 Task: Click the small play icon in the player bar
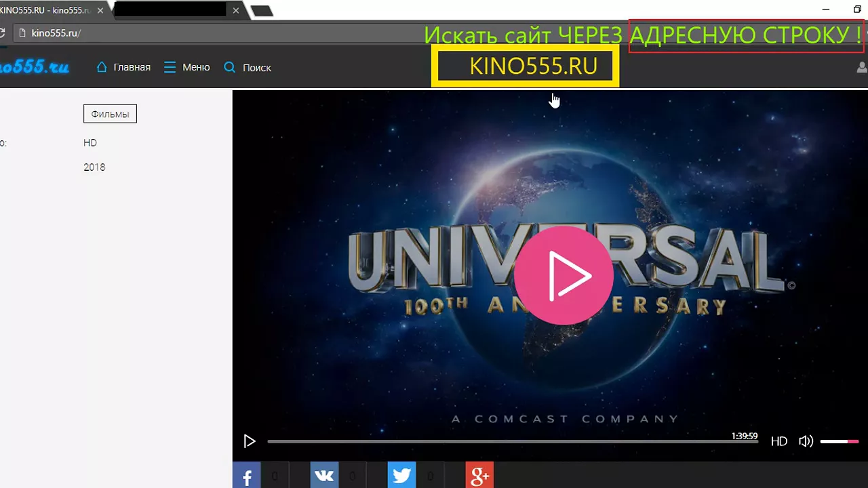(250, 441)
